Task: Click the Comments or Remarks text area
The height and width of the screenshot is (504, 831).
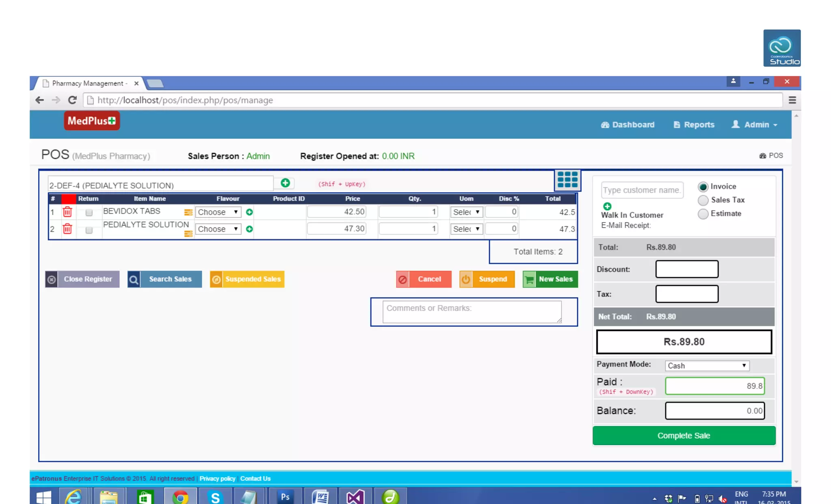Action: pyautogui.click(x=471, y=311)
